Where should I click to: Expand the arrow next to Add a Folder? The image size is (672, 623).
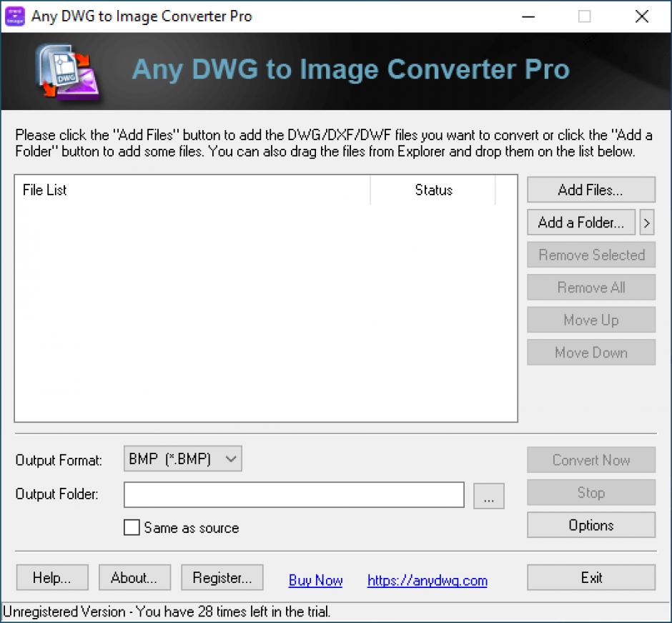647,222
